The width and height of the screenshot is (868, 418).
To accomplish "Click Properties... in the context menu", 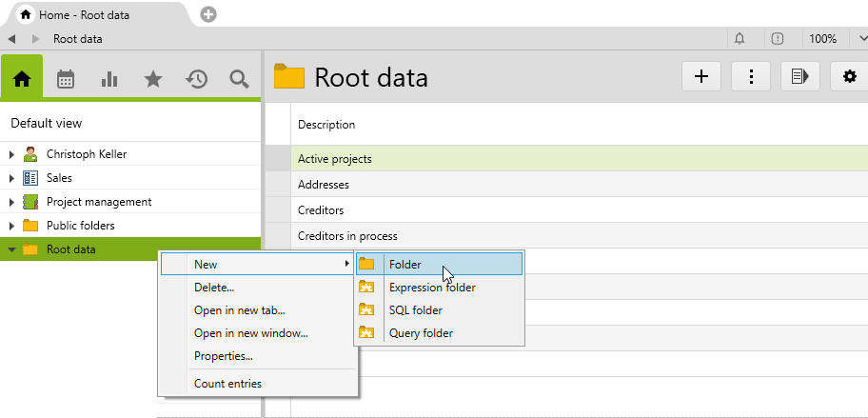I will tap(223, 356).
